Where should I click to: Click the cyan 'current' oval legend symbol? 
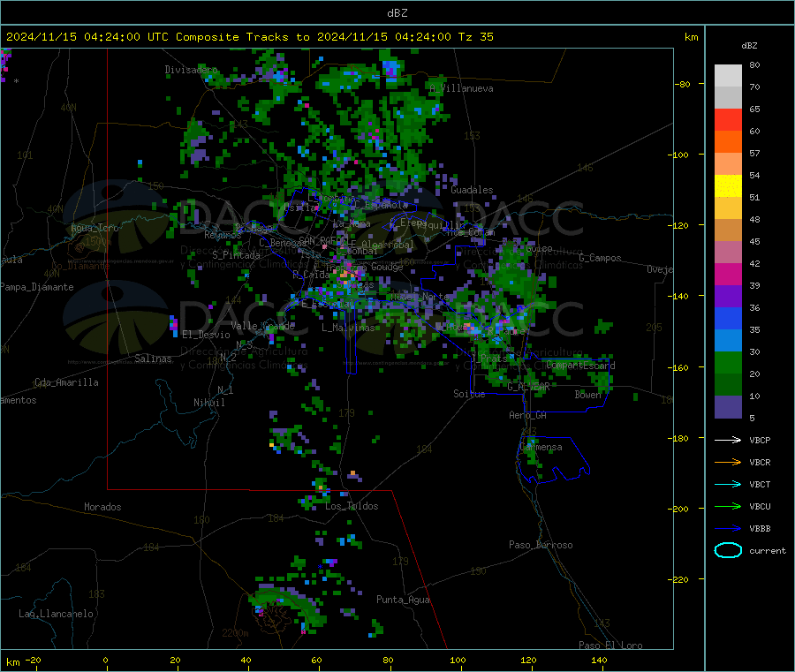coord(728,550)
